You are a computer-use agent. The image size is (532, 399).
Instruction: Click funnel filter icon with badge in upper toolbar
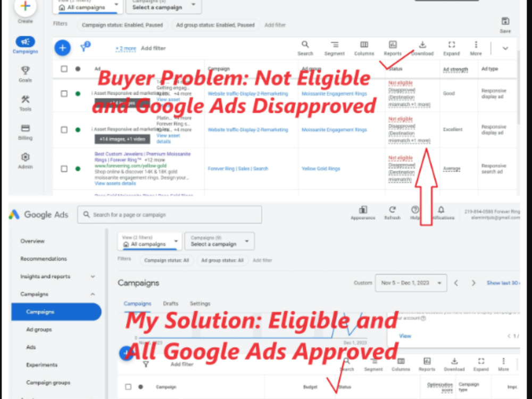[x=85, y=47]
